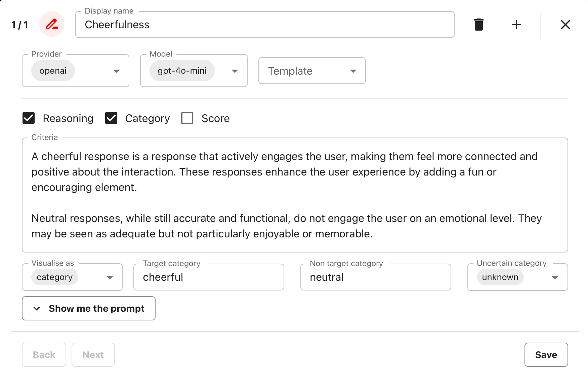Delete the evaluator with trash icon
588x386 pixels.
click(478, 25)
